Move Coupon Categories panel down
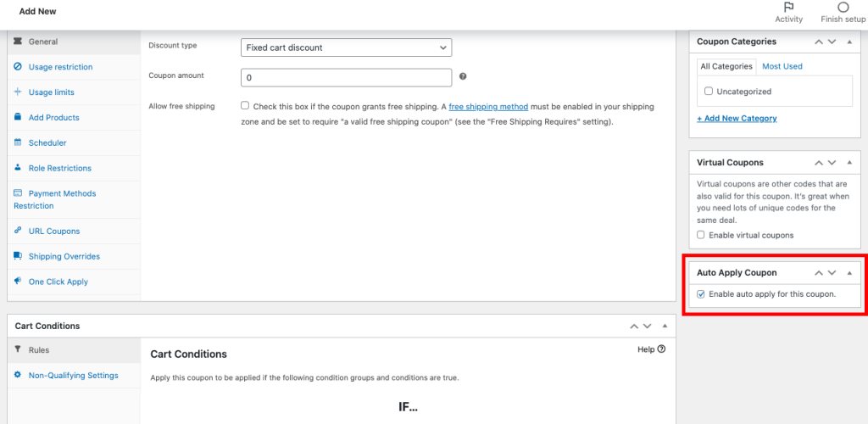 click(832, 42)
